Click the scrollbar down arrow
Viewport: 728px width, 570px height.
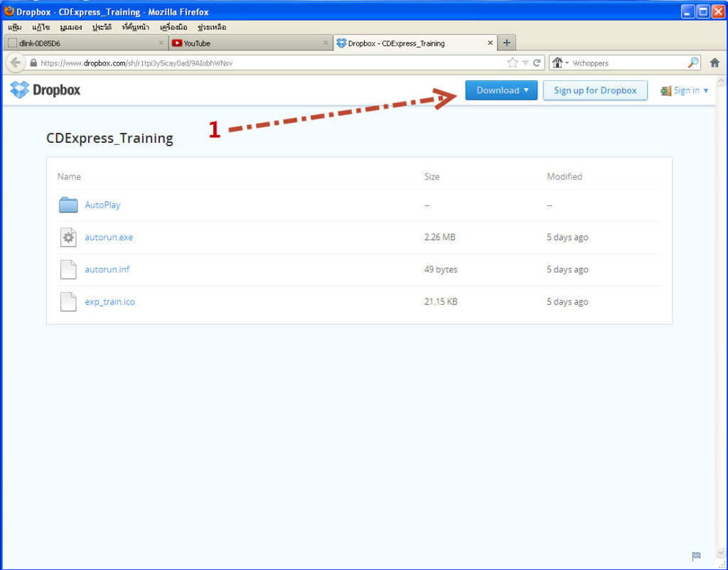[x=721, y=552]
